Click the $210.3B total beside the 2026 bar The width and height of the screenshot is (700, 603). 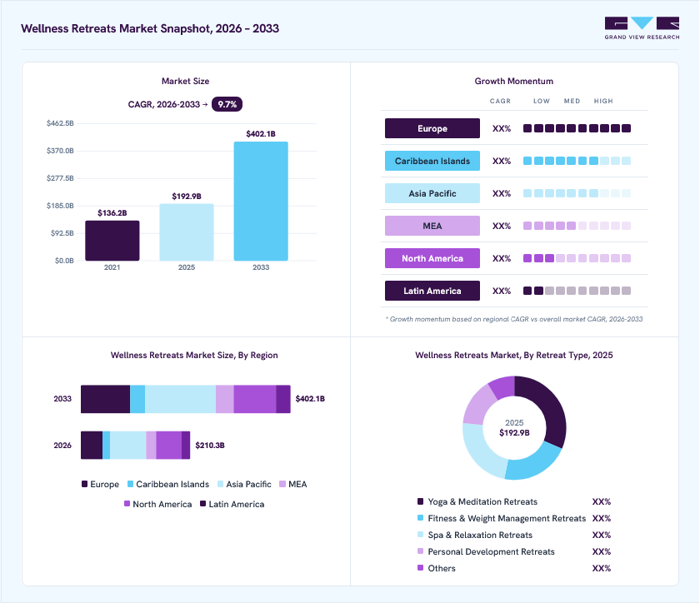pyautogui.click(x=210, y=446)
